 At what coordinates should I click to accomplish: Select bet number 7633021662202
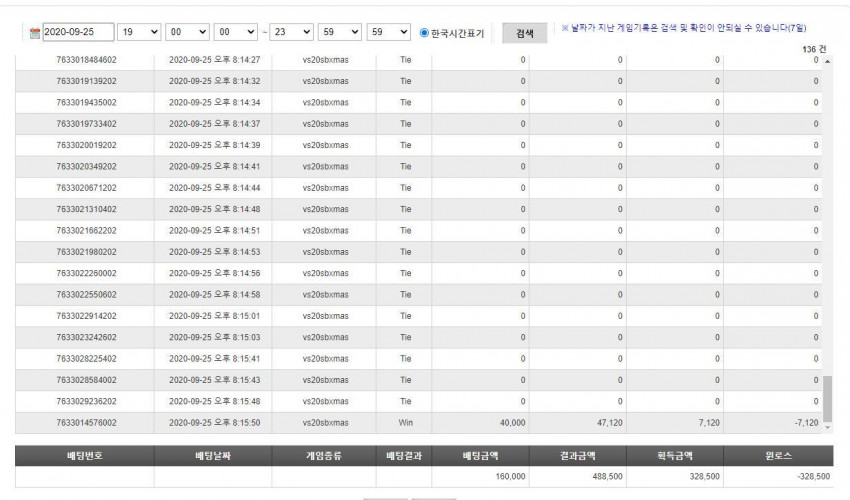pos(86,230)
